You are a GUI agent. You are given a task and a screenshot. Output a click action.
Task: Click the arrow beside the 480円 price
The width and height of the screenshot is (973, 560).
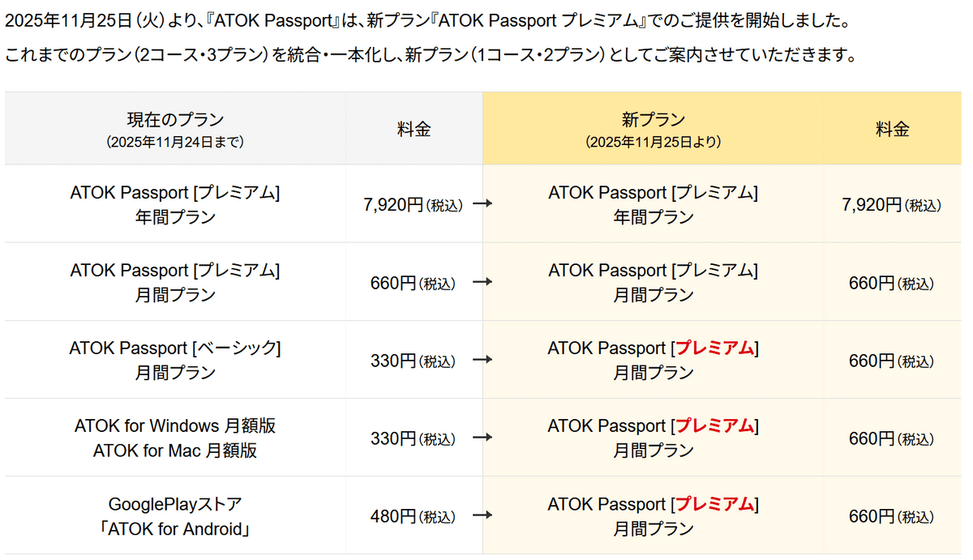(482, 516)
